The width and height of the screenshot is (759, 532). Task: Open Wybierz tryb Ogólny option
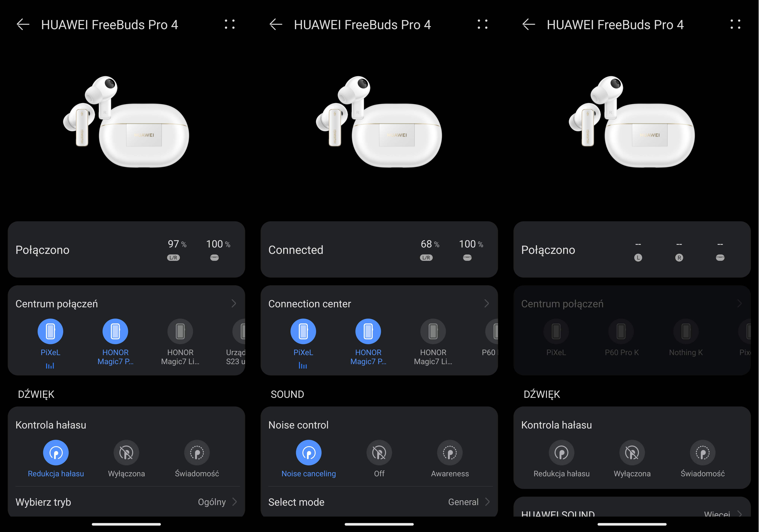click(x=126, y=502)
